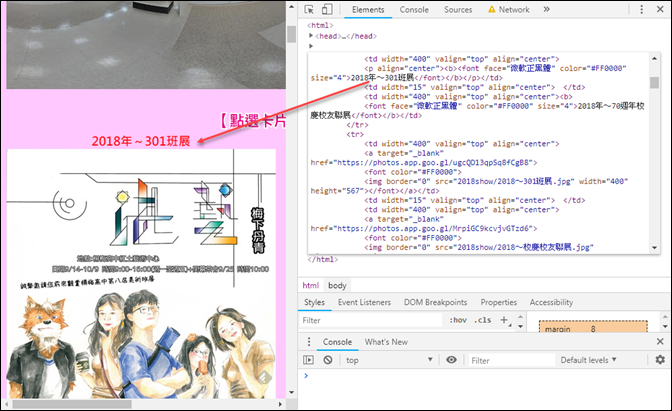
Task: Focus the console Filter field
Action: 511,360
